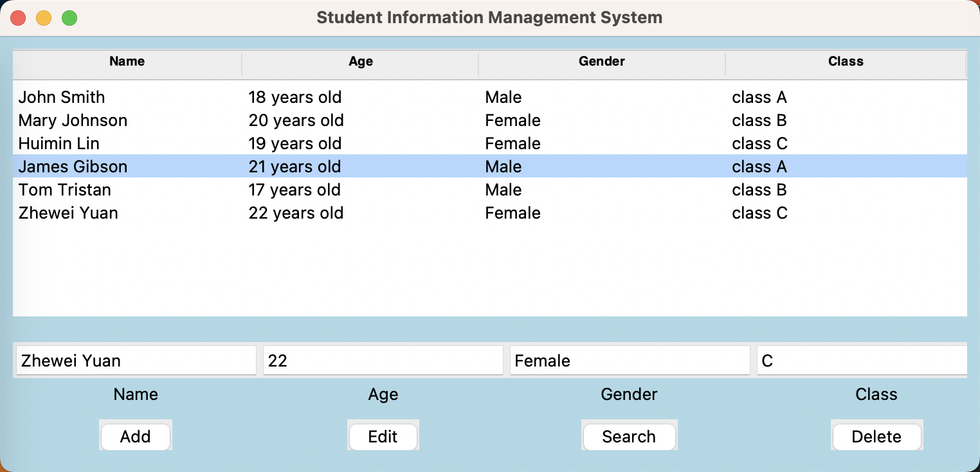This screenshot has width=980, height=472.
Task: Click the Edit button
Action: tap(383, 436)
